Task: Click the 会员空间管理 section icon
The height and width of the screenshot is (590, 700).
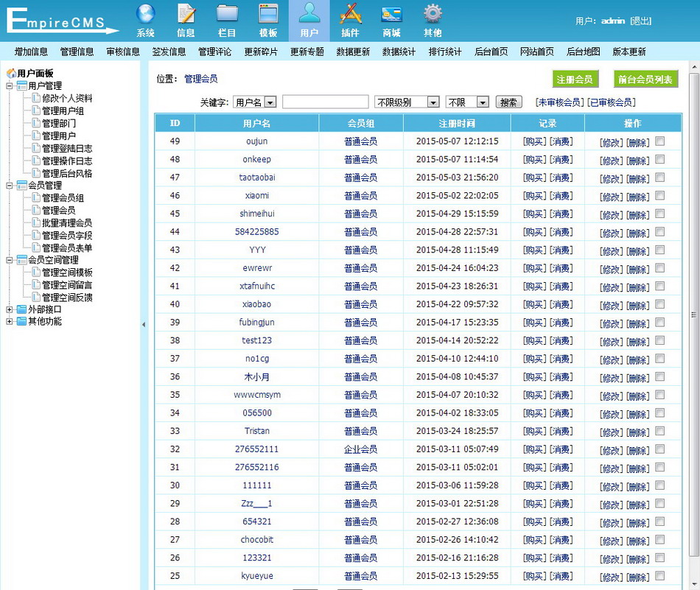Action: (x=22, y=260)
